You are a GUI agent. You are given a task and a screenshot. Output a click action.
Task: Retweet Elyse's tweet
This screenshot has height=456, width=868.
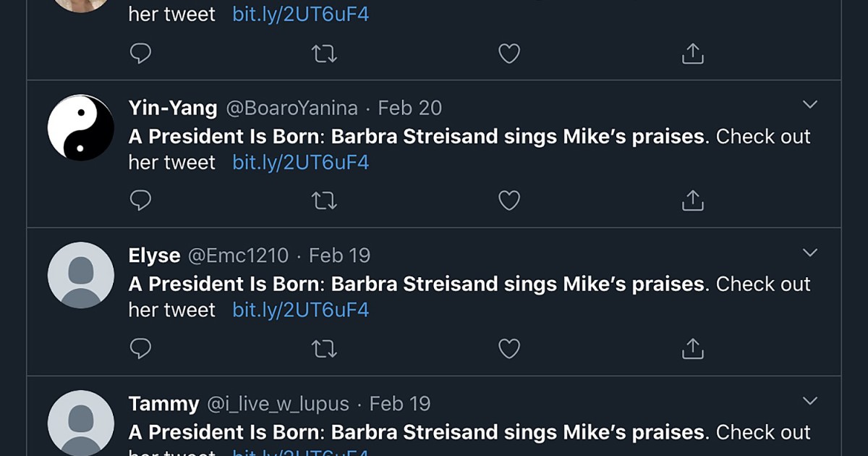tap(324, 348)
